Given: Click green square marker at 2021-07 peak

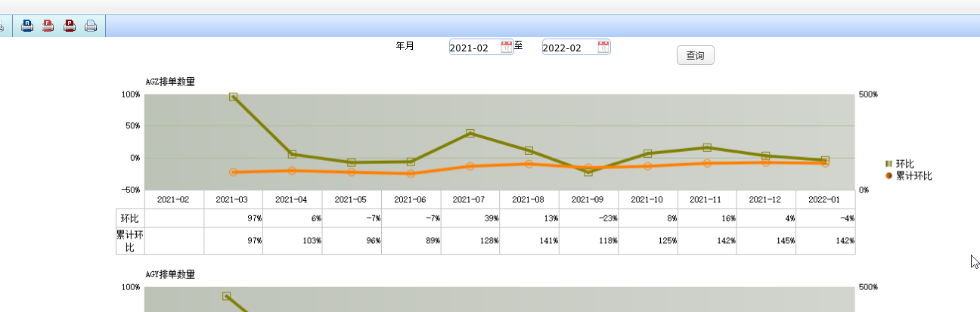Looking at the screenshot, I should point(470,133).
